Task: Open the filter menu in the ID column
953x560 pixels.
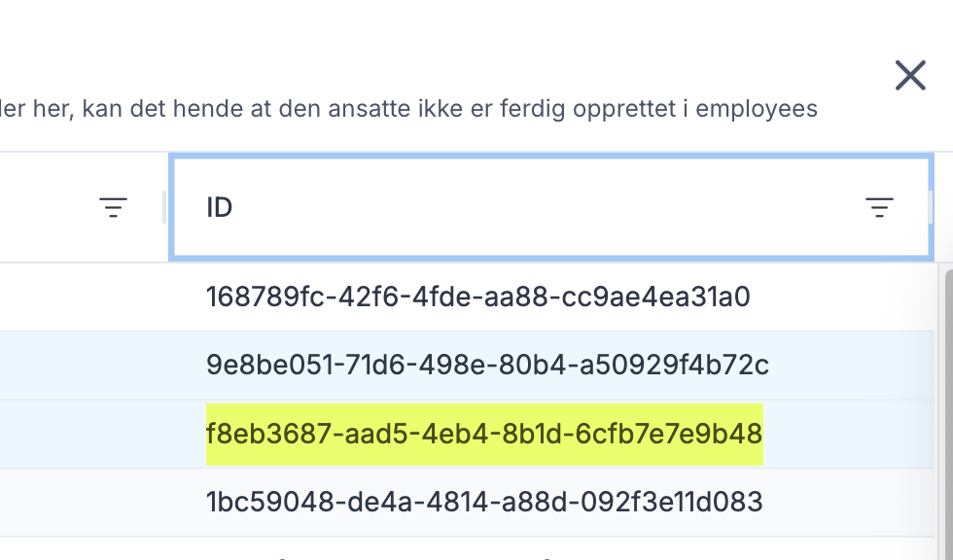Action: [879, 207]
